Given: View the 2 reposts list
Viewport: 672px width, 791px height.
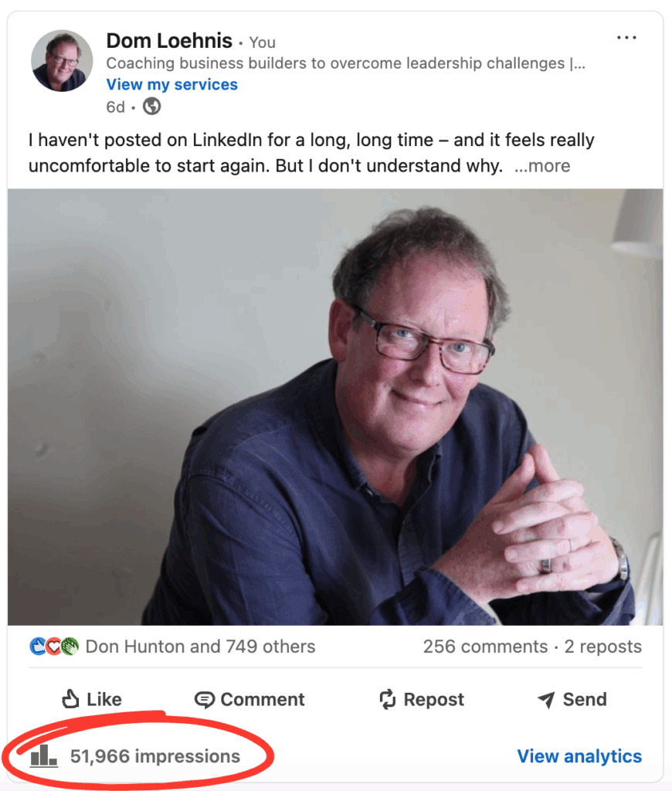Looking at the screenshot, I should 603,647.
